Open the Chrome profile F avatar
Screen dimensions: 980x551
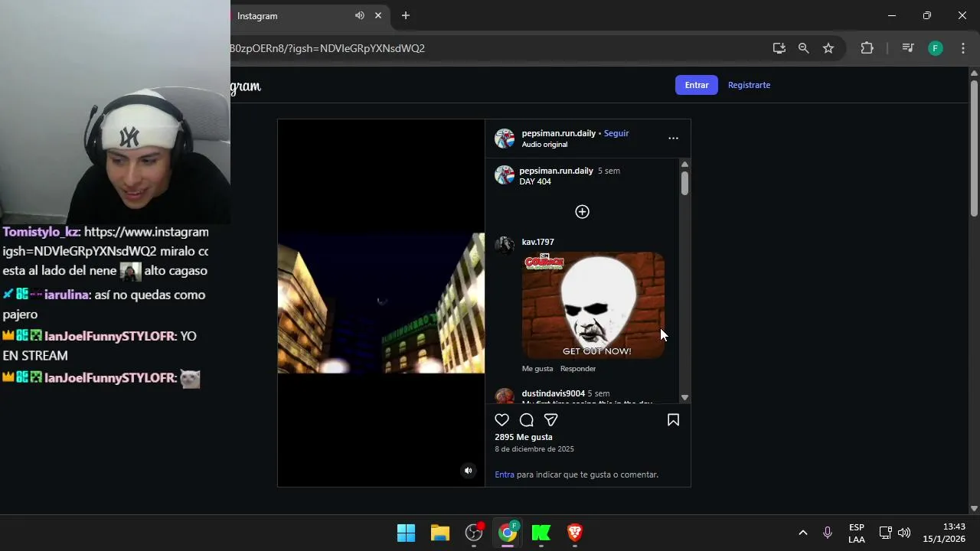point(936,48)
